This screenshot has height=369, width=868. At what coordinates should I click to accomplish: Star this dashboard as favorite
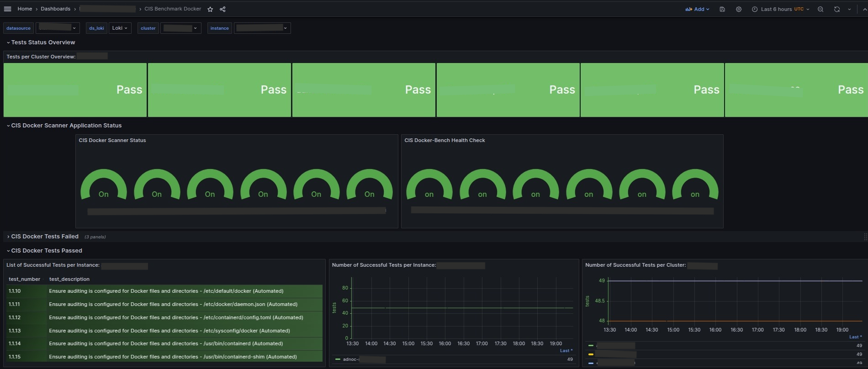pos(210,9)
